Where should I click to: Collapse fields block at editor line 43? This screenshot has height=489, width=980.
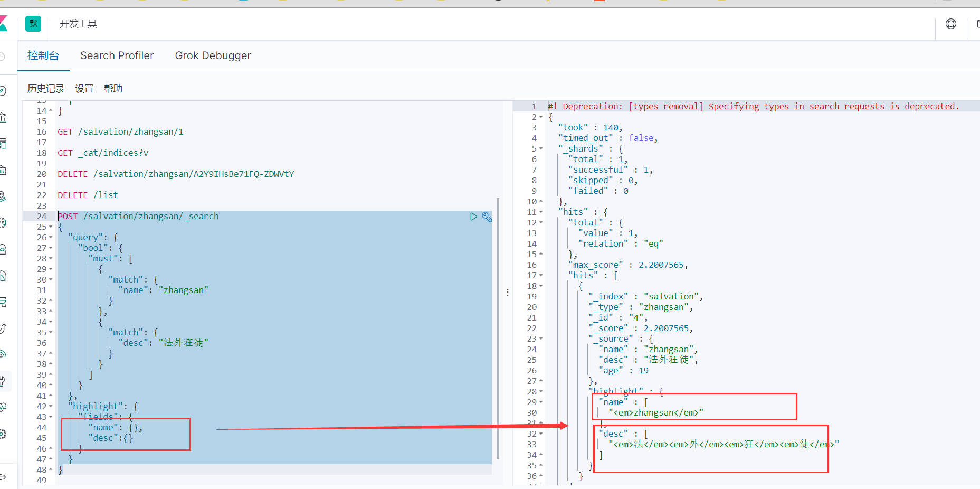coord(51,417)
